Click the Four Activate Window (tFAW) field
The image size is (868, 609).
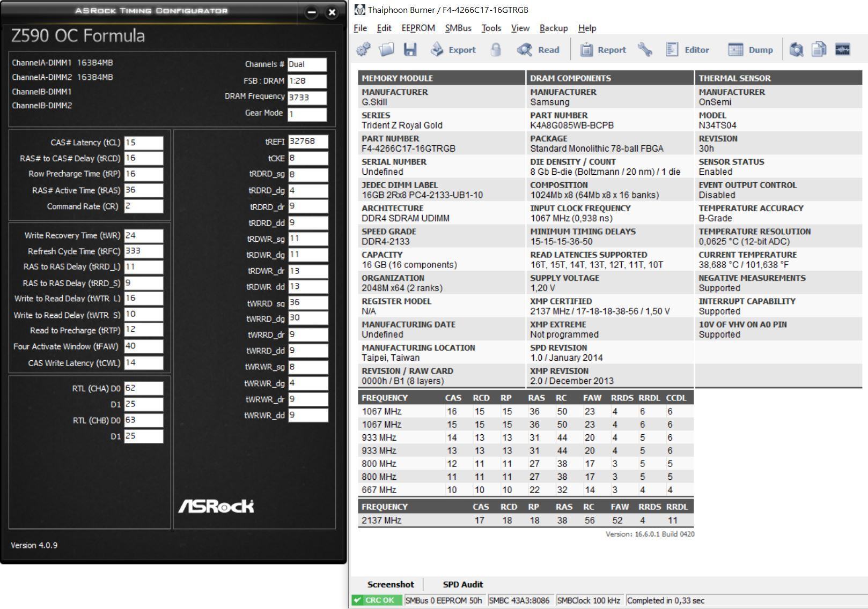tap(144, 346)
